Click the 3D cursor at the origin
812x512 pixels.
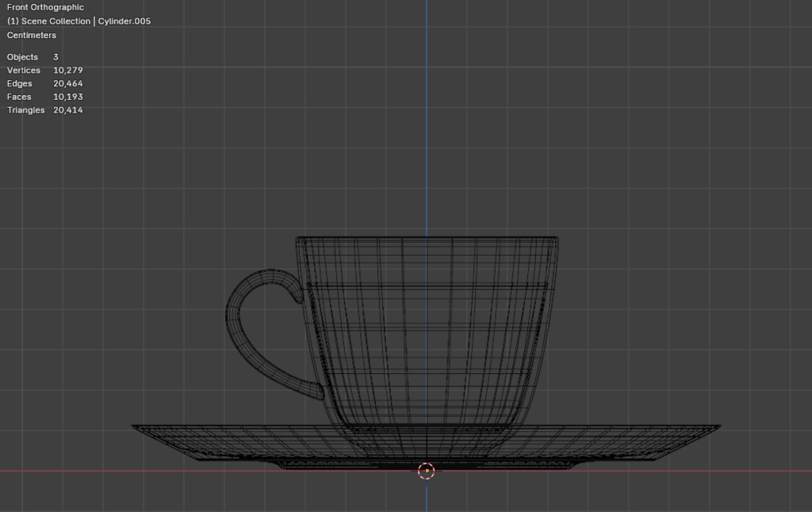click(427, 470)
